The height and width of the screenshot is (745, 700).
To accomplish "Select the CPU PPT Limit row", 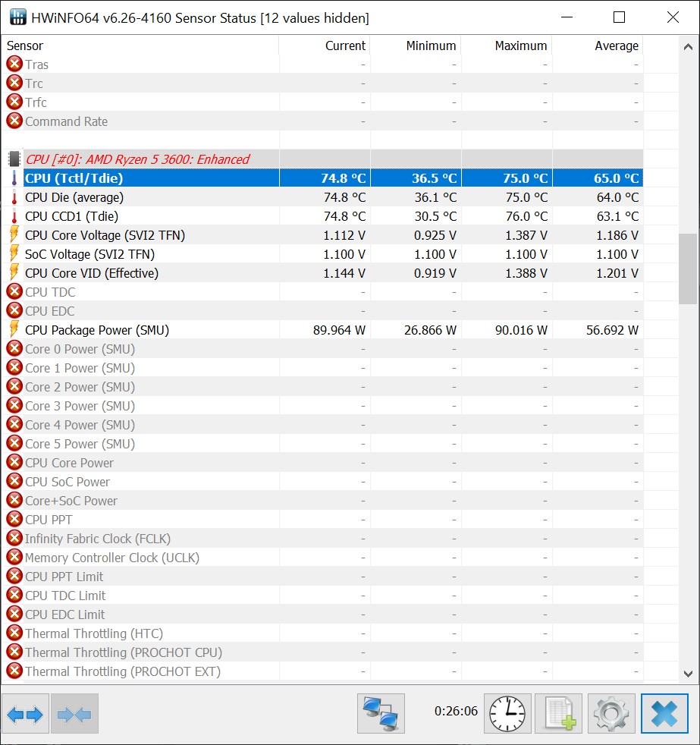I will coord(322,577).
